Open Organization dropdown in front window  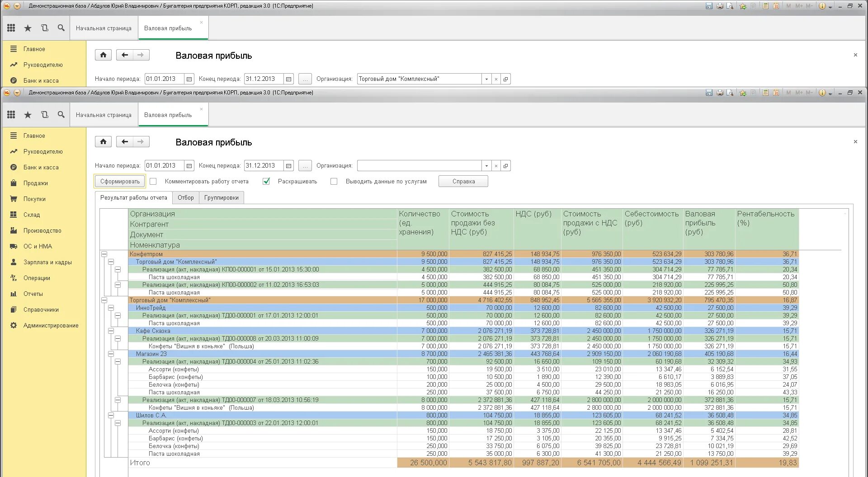[x=486, y=166]
